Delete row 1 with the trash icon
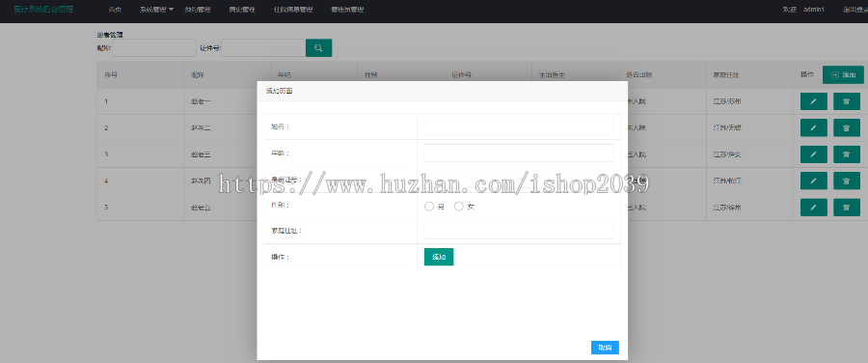 click(x=847, y=101)
